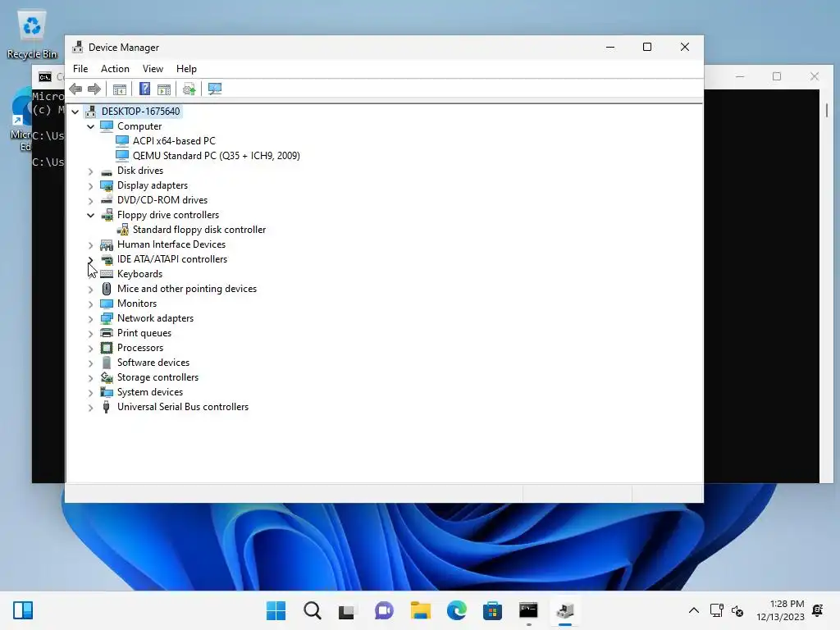Click the System devices category icon
The width and height of the screenshot is (840, 630).
(107, 392)
